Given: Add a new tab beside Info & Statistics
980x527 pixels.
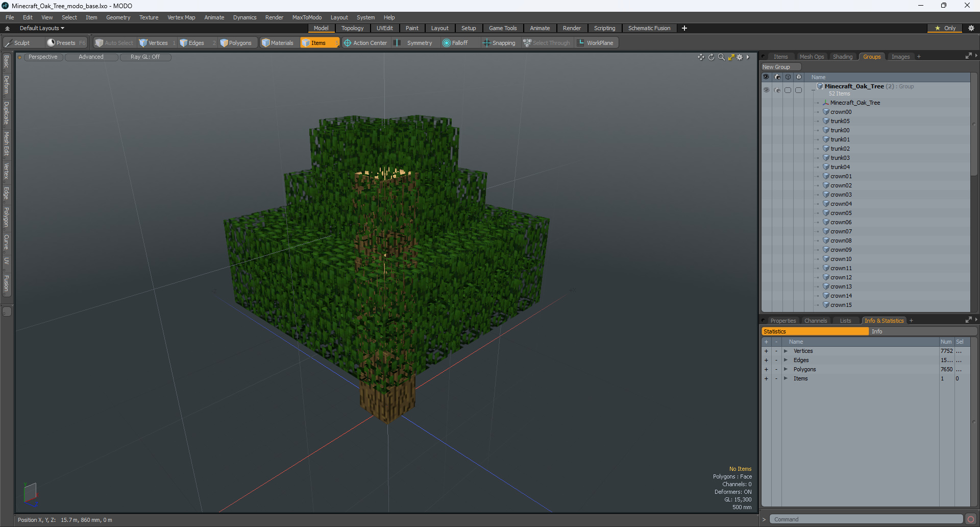Looking at the screenshot, I should click(911, 321).
